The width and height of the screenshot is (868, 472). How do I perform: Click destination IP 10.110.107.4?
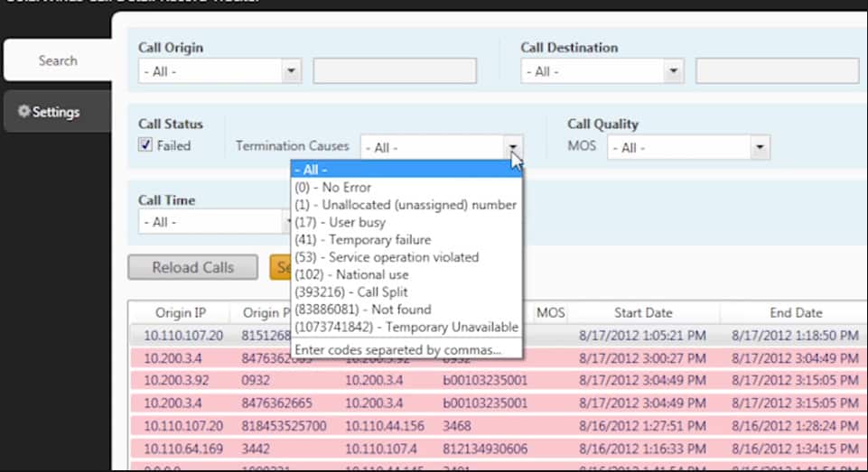[381, 449]
